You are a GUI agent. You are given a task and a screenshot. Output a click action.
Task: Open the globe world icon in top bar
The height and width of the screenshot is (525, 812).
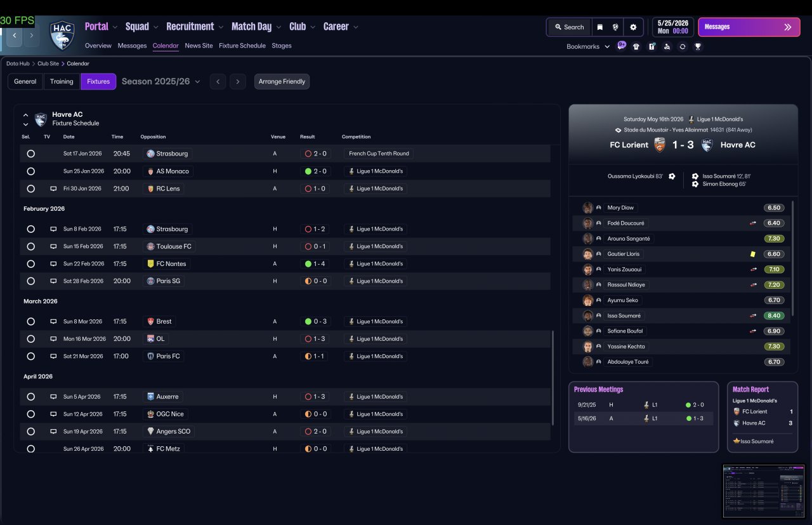pyautogui.click(x=615, y=27)
